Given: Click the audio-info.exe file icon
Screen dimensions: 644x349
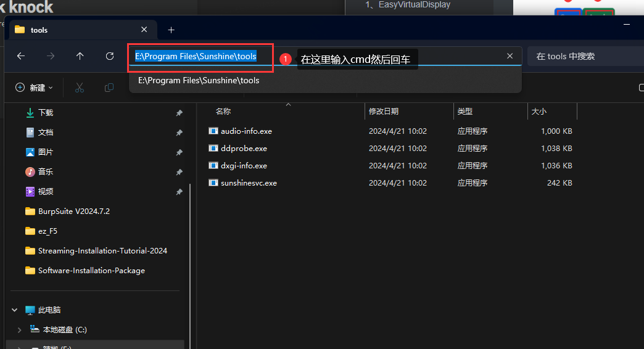Looking at the screenshot, I should (213, 131).
